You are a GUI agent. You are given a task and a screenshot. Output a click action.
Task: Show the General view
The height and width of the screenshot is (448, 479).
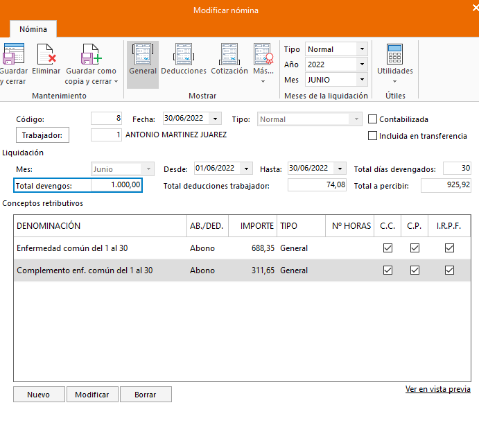(142, 54)
